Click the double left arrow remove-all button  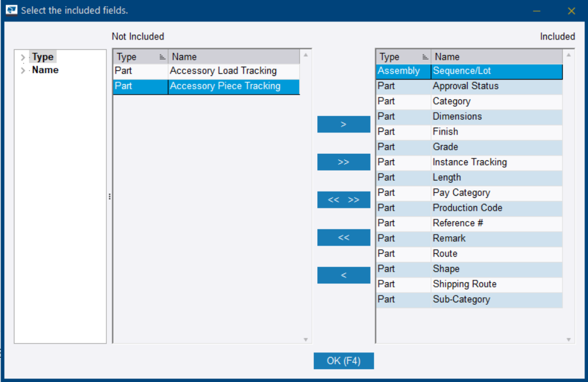pyautogui.click(x=343, y=237)
